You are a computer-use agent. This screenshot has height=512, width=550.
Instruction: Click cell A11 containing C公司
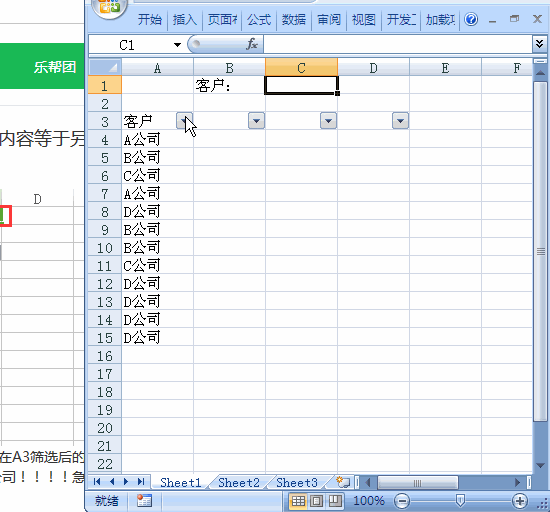click(x=157, y=265)
